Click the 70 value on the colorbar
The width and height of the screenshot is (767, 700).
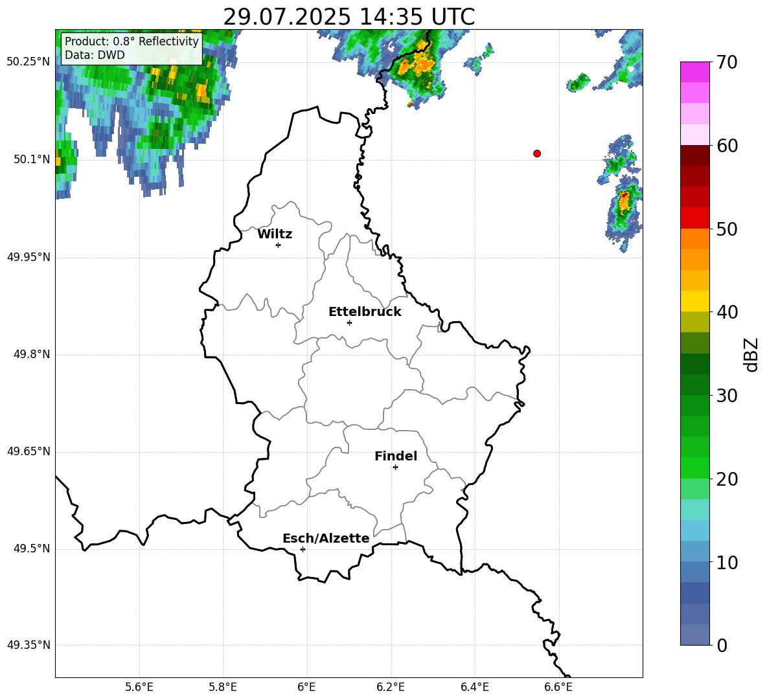[726, 63]
